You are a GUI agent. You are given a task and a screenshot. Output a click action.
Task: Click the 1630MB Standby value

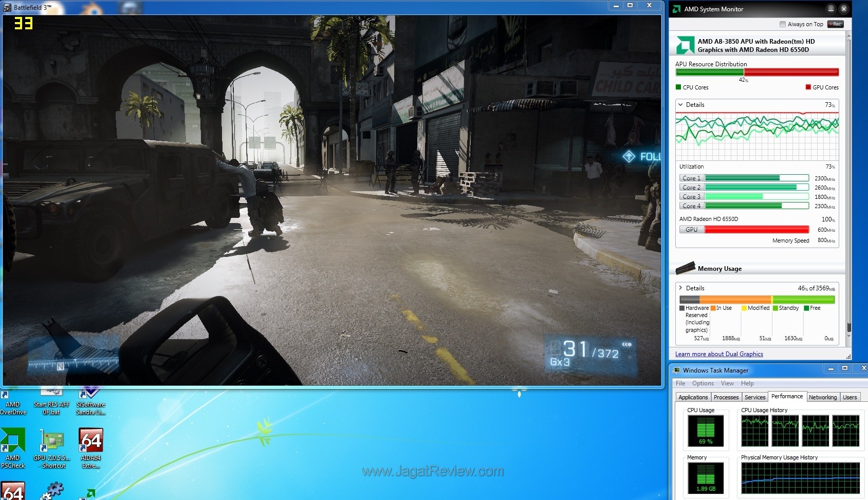point(793,339)
